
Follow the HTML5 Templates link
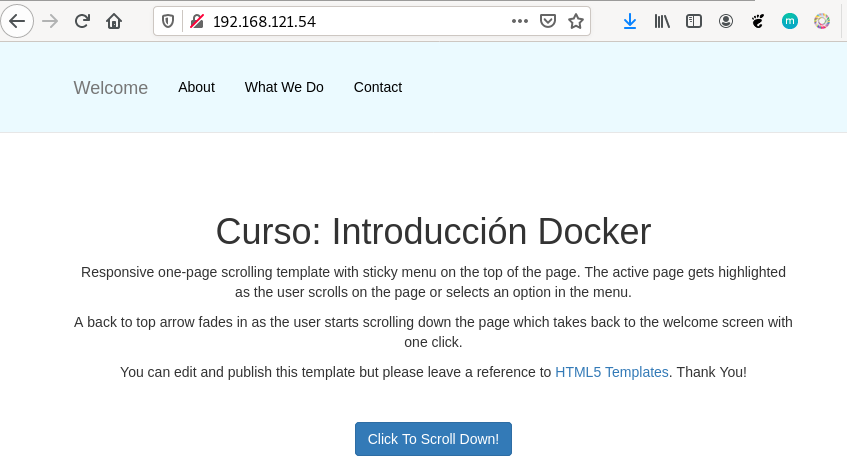[611, 372]
